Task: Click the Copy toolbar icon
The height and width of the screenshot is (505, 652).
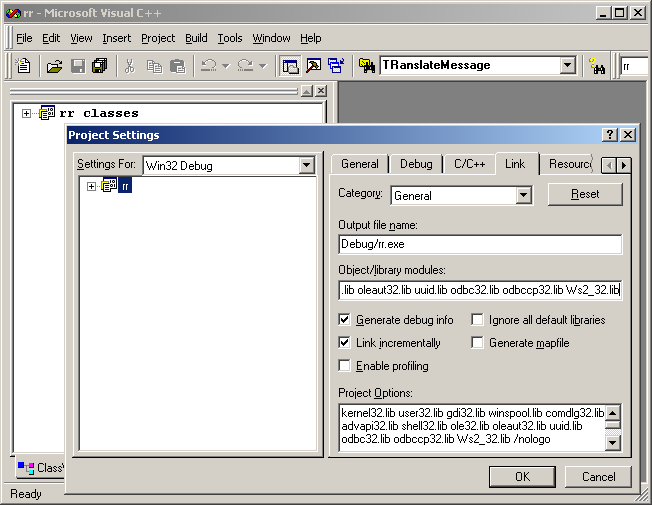Action: 154,66
